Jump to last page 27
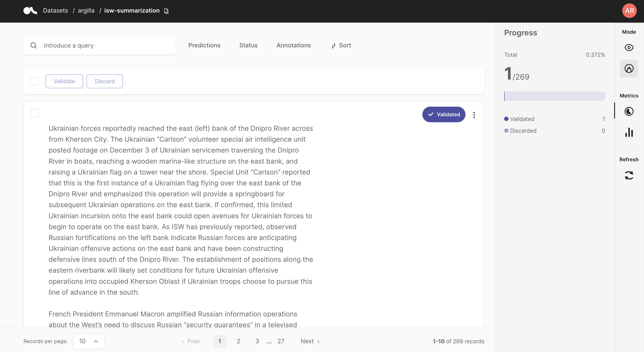The image size is (644, 352). point(281,341)
